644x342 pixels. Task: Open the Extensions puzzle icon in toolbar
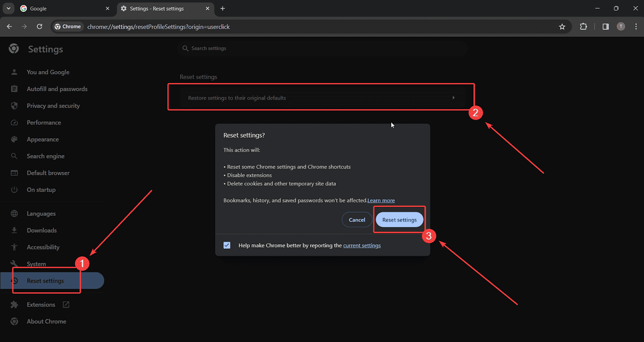(x=583, y=26)
